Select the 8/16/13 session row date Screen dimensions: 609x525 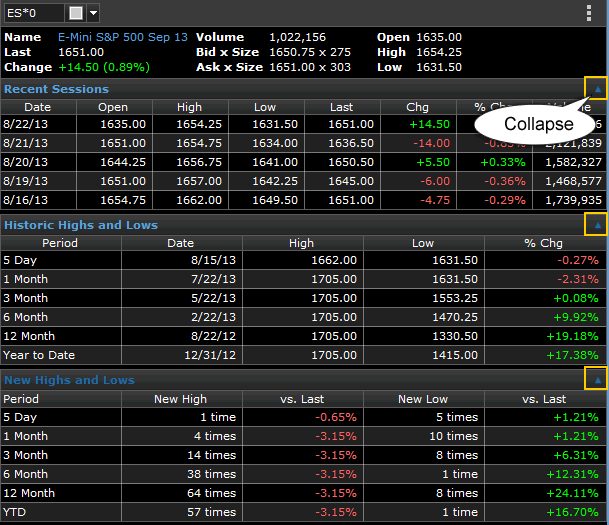click(x=26, y=200)
